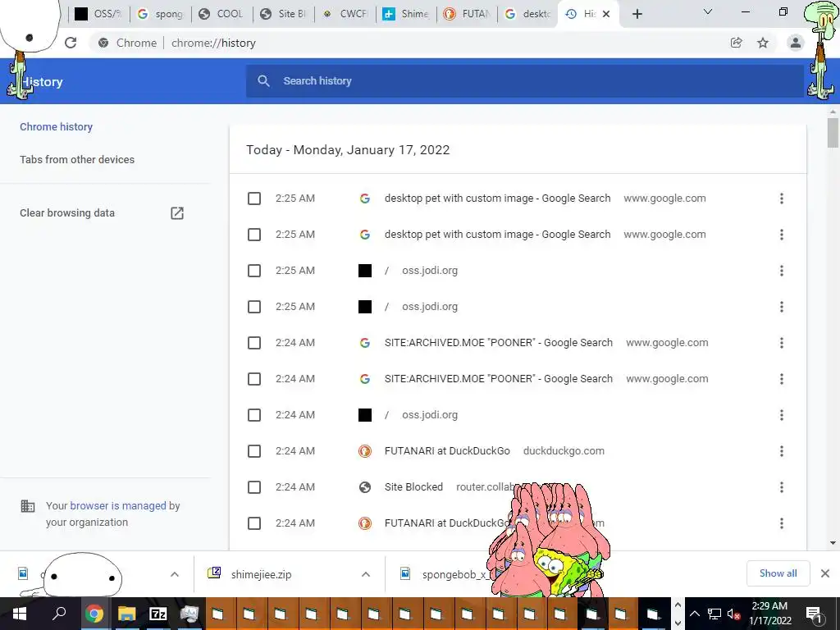Reload the page with the refresh icon
This screenshot has height=630, width=840.
71,43
